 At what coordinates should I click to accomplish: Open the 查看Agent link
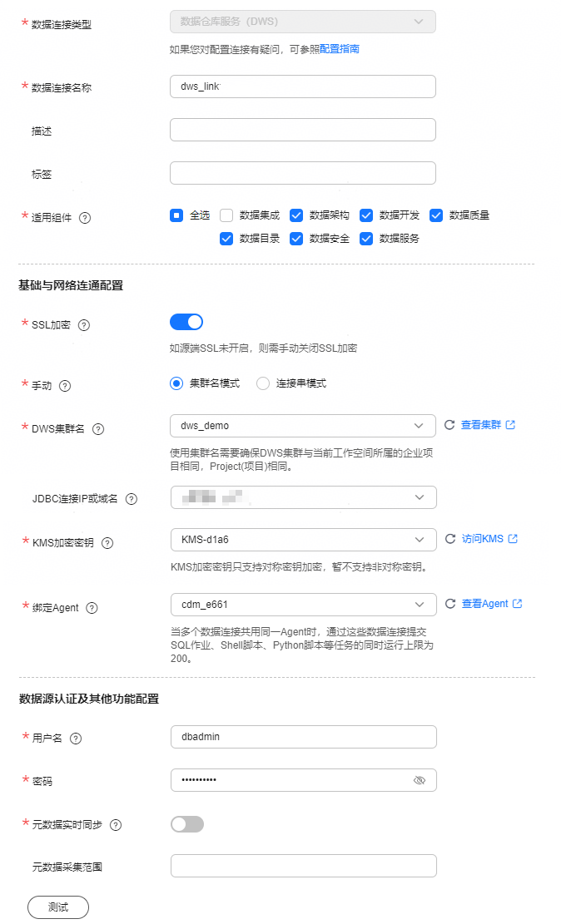[485, 604]
